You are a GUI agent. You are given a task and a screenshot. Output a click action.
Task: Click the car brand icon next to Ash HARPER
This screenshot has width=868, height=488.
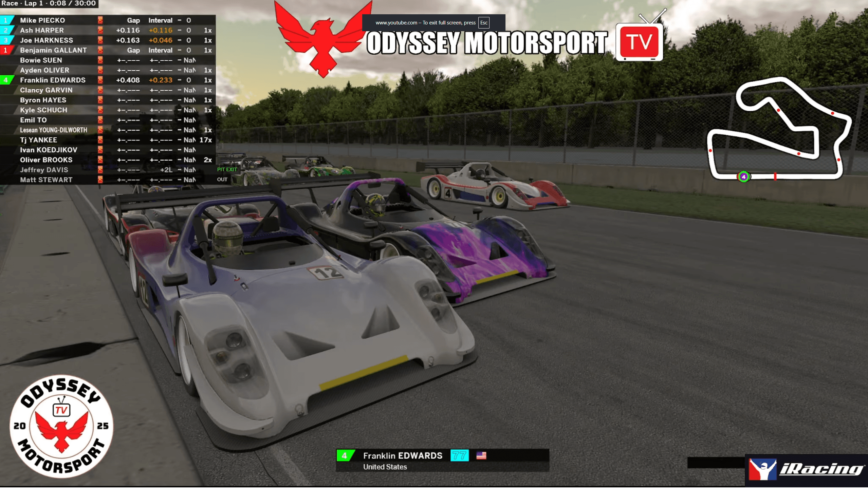[x=100, y=30]
